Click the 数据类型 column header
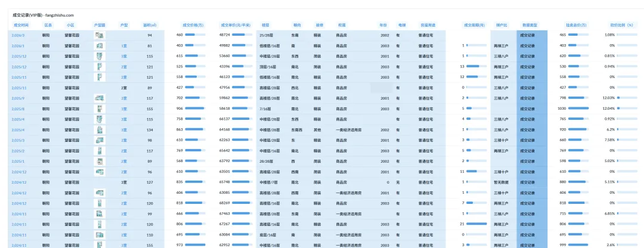Viewport: 644px width, 248px height. pyautogui.click(x=529, y=25)
